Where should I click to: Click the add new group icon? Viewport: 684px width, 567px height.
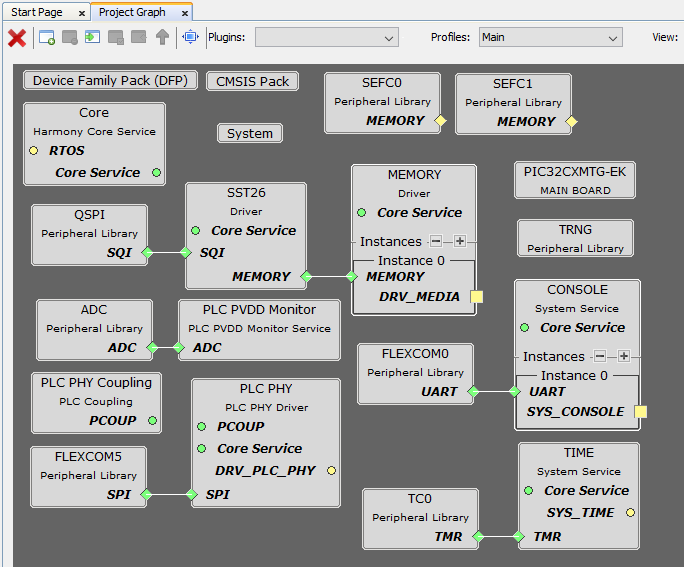point(47,37)
